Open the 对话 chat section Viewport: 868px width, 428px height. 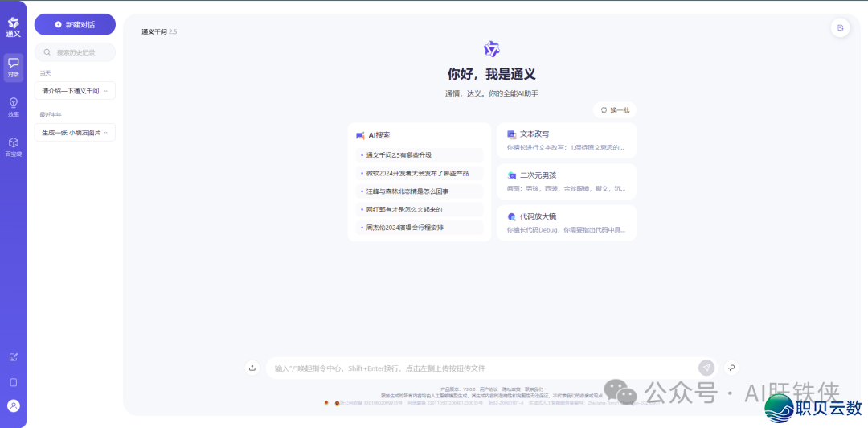[x=14, y=68]
